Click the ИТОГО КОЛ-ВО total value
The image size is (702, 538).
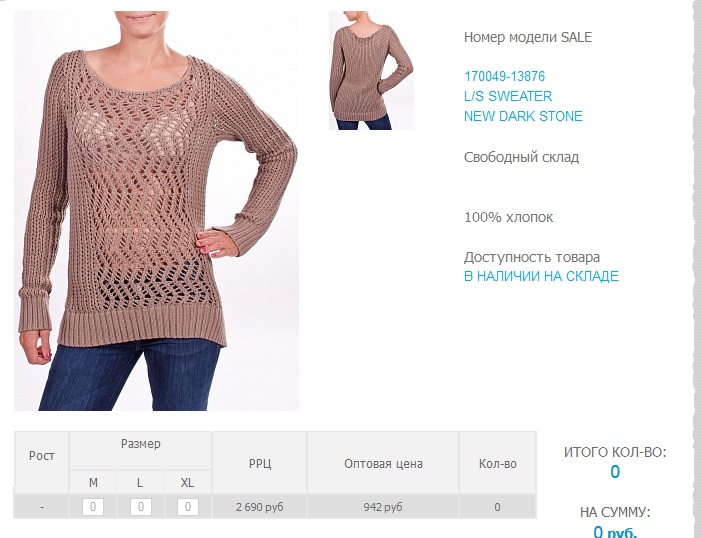615,472
